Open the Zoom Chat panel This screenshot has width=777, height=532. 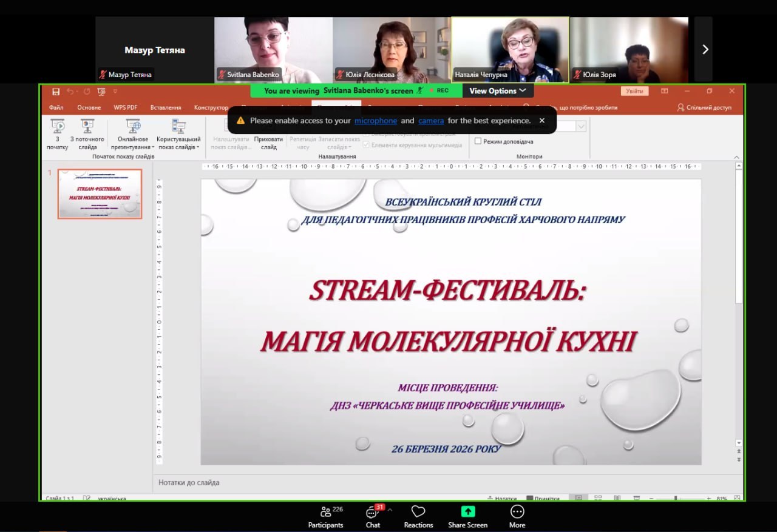point(373,516)
